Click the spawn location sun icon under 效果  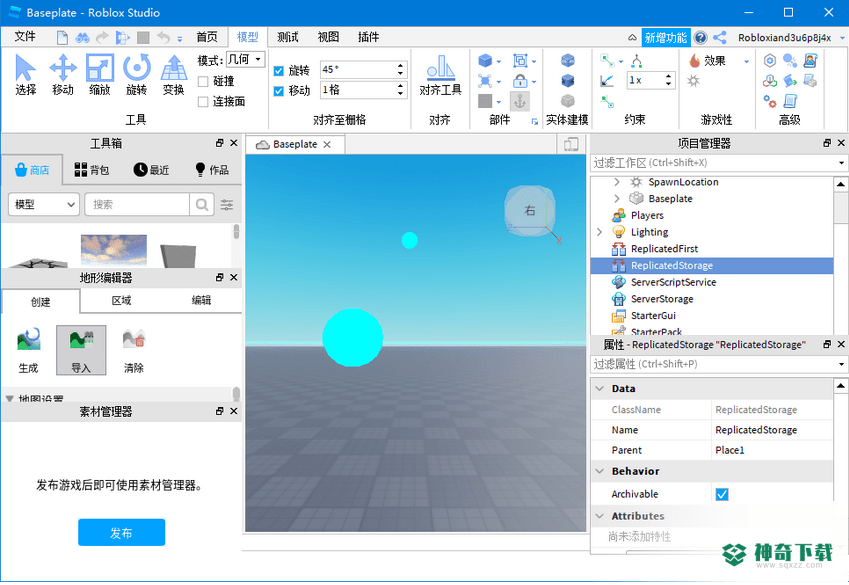coord(694,81)
